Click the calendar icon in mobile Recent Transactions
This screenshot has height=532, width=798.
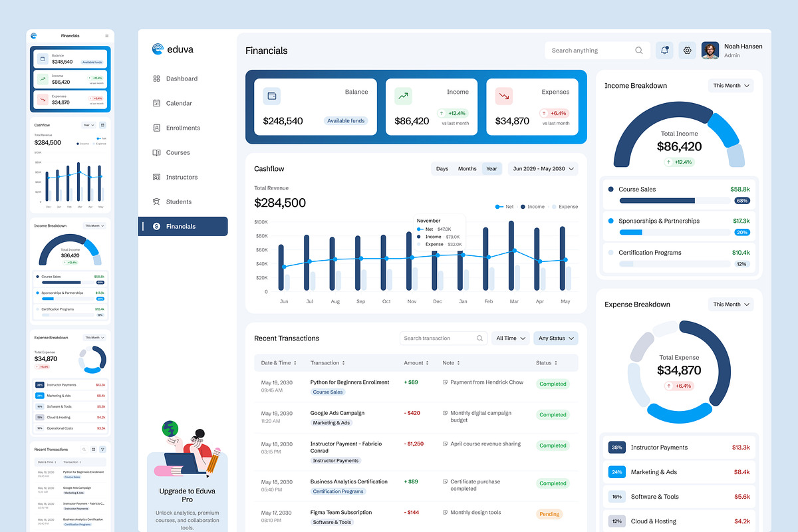tap(93, 450)
